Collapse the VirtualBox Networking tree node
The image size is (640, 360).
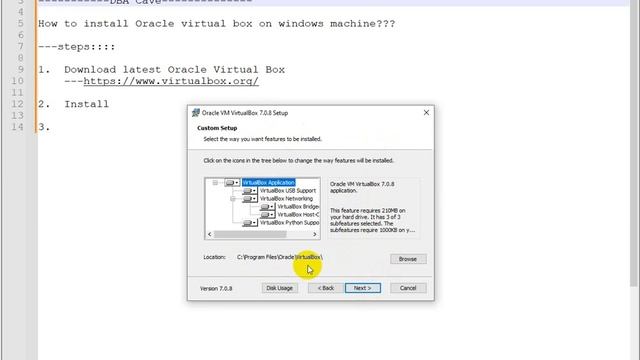pyautogui.click(x=233, y=199)
